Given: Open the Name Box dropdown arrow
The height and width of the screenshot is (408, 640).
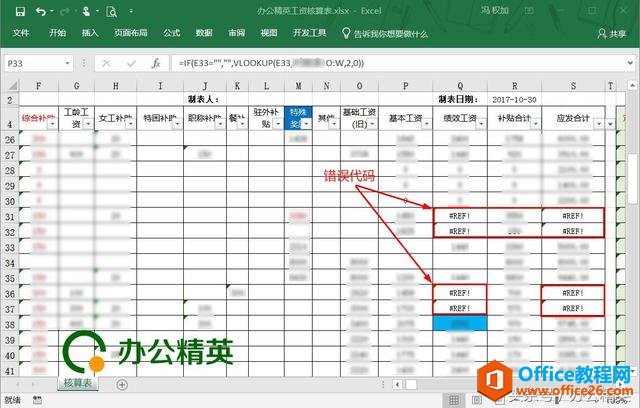Looking at the screenshot, I should [67, 64].
